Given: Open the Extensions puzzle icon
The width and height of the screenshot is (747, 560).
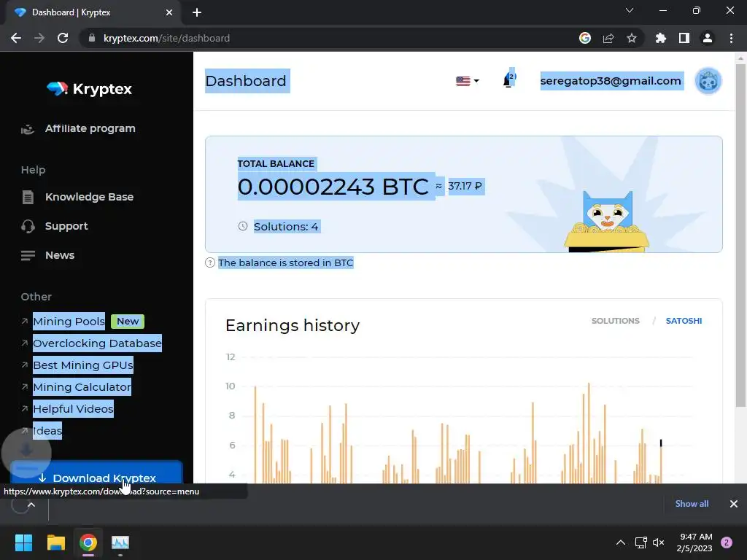Looking at the screenshot, I should click(661, 38).
